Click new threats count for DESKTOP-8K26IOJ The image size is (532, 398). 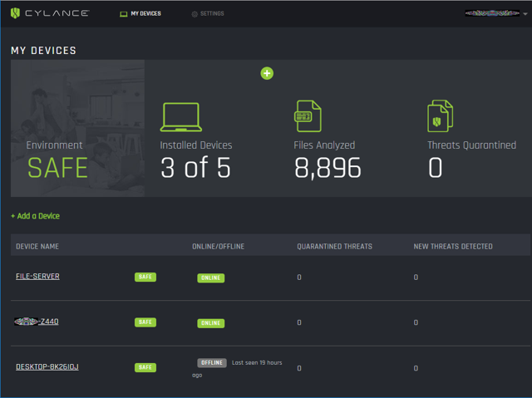[x=416, y=368]
